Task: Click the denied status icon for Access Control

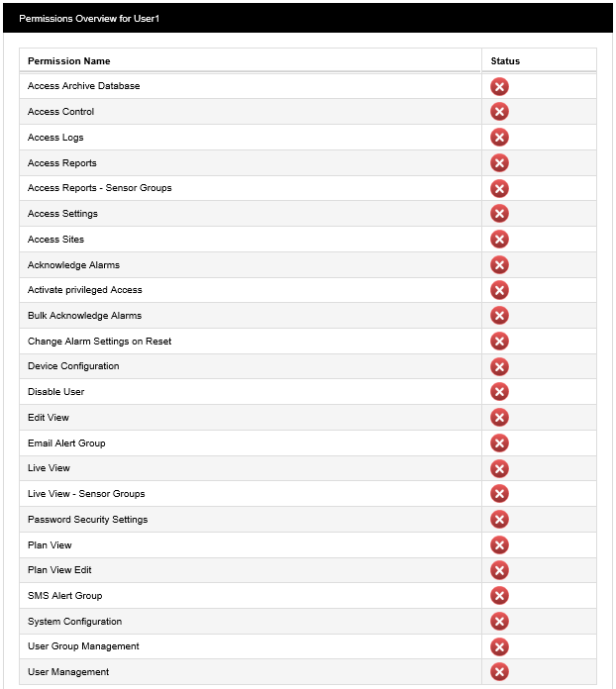Action: 500,112
